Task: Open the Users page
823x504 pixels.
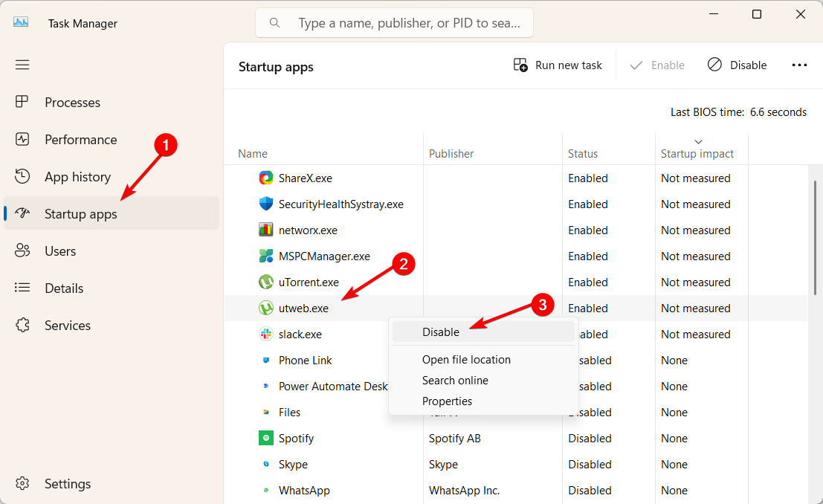Action: click(112, 251)
